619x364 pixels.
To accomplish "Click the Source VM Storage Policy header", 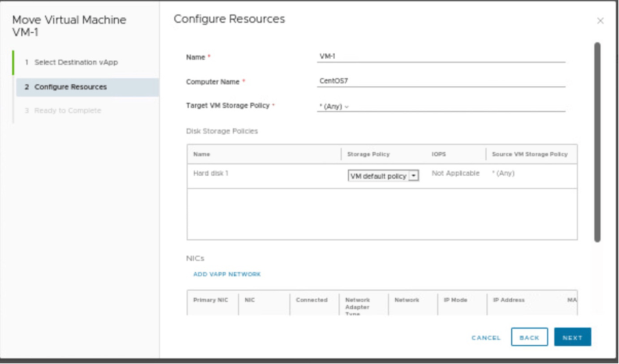I will point(529,154).
